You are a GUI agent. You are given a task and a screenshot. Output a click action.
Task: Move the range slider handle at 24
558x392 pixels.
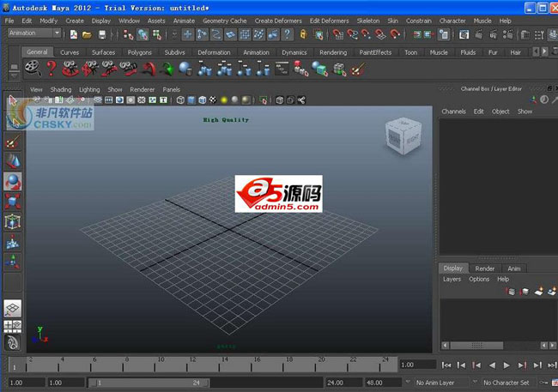click(206, 383)
